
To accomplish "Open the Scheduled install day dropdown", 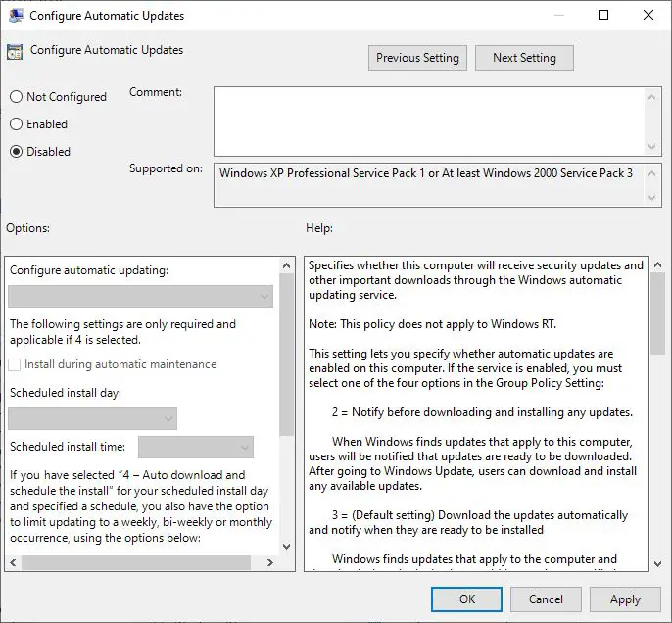I will [92, 418].
